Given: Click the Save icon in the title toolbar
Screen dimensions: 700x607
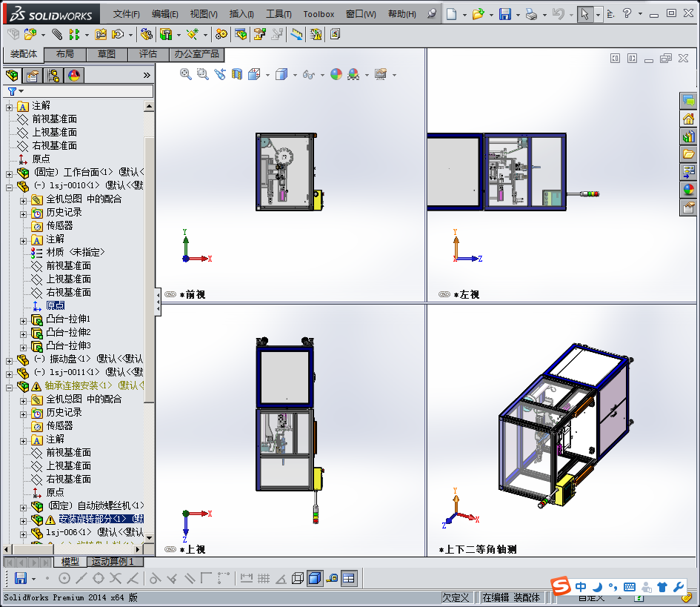Looking at the screenshot, I should pos(505,14).
